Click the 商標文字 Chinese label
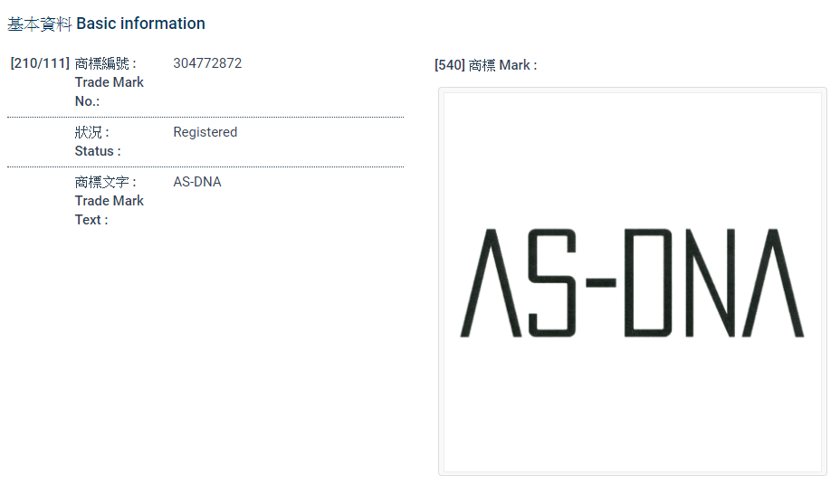840x504 pixels. pyautogui.click(x=105, y=182)
